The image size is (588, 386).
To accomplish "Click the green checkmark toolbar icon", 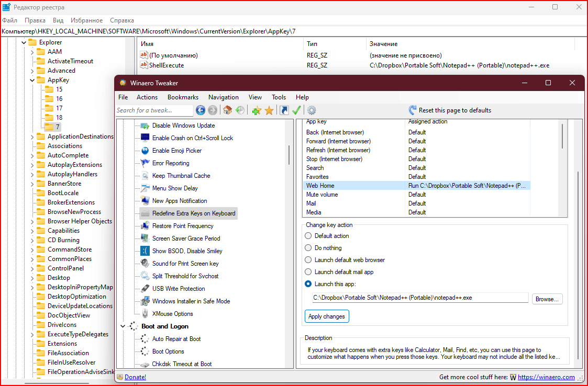I will point(296,110).
